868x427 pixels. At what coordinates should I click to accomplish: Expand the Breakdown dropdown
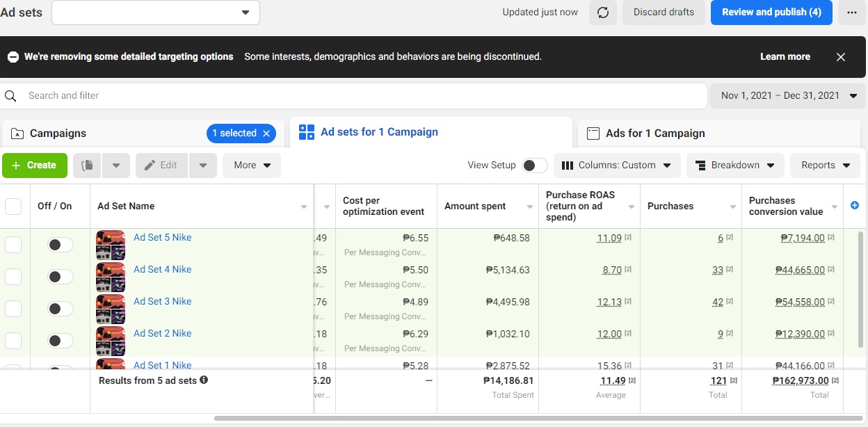tap(735, 166)
